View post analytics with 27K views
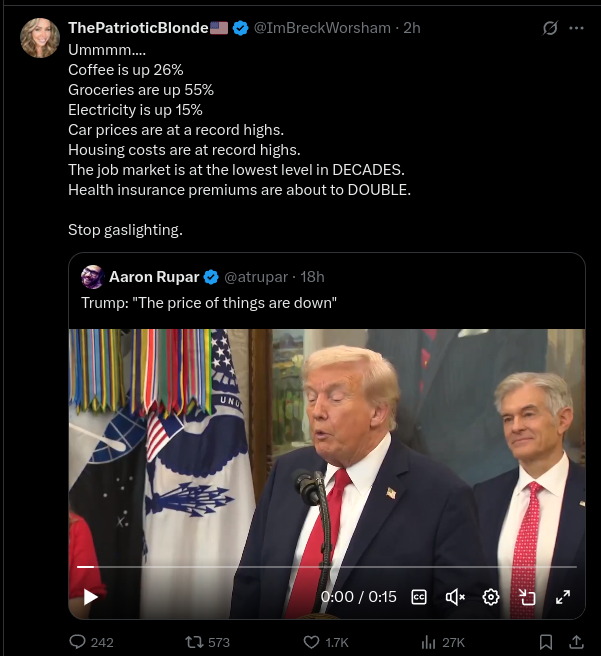The height and width of the screenshot is (656, 601). [430, 642]
